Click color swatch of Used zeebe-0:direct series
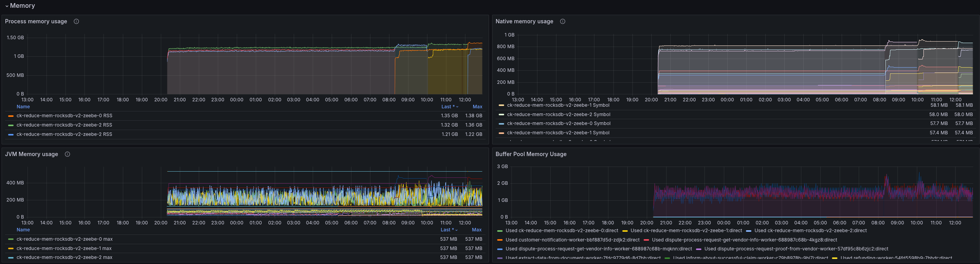 pyautogui.click(x=500, y=231)
